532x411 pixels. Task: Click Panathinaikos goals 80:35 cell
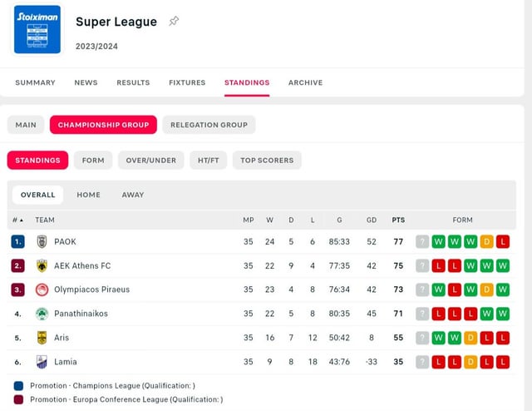(339, 314)
